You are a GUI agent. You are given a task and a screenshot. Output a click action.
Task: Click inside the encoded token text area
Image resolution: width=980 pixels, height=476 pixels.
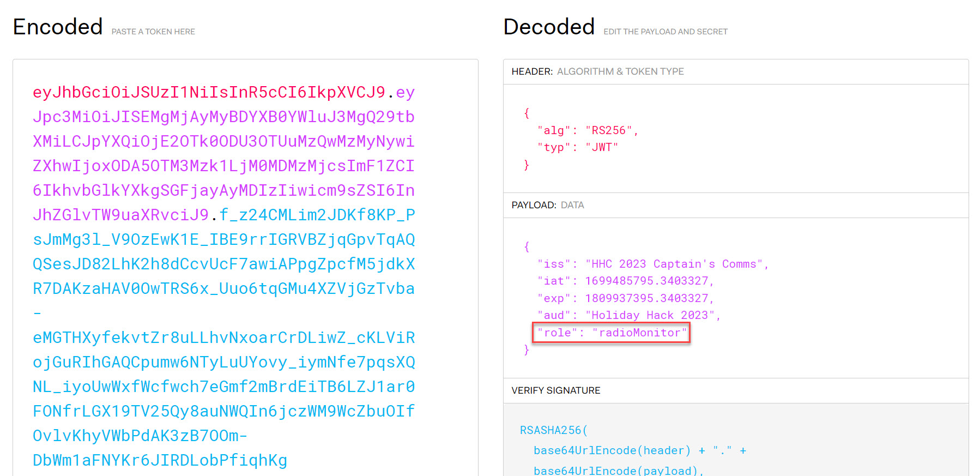click(245, 267)
